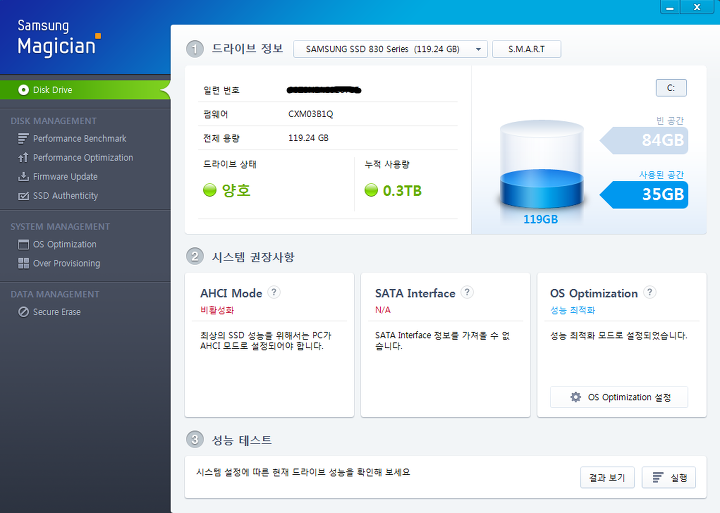This screenshot has height=513, width=720.
Task: Select the C: drive button
Action: point(671,88)
